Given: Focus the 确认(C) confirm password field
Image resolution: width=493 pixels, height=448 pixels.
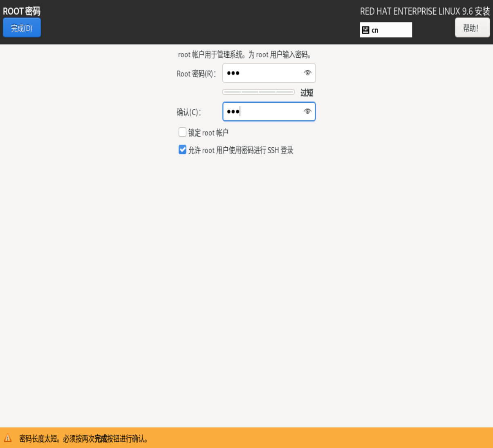Looking at the screenshot, I should coord(269,112).
